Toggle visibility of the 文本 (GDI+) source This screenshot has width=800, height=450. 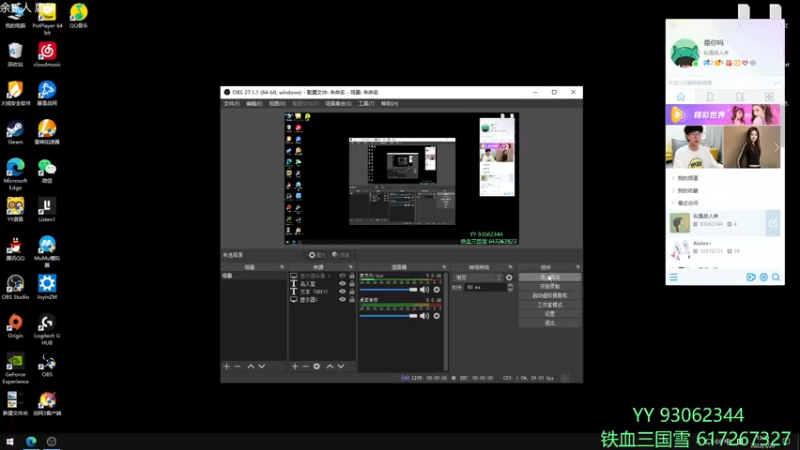click(x=342, y=291)
